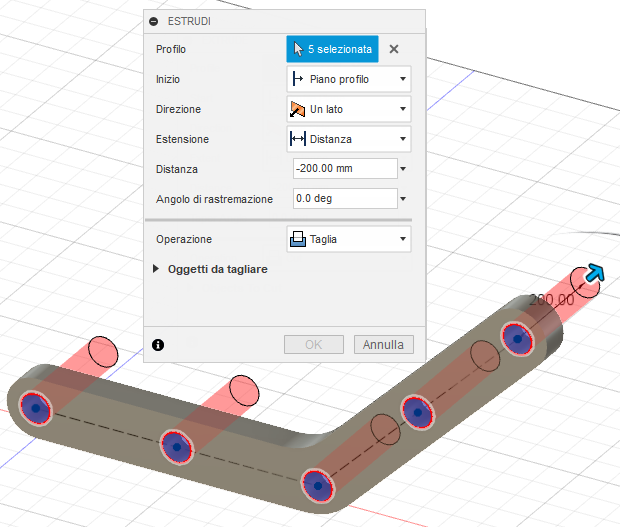The width and height of the screenshot is (620, 527).
Task: Click the '200.00' dimension label in viewport
Action: click(x=552, y=300)
